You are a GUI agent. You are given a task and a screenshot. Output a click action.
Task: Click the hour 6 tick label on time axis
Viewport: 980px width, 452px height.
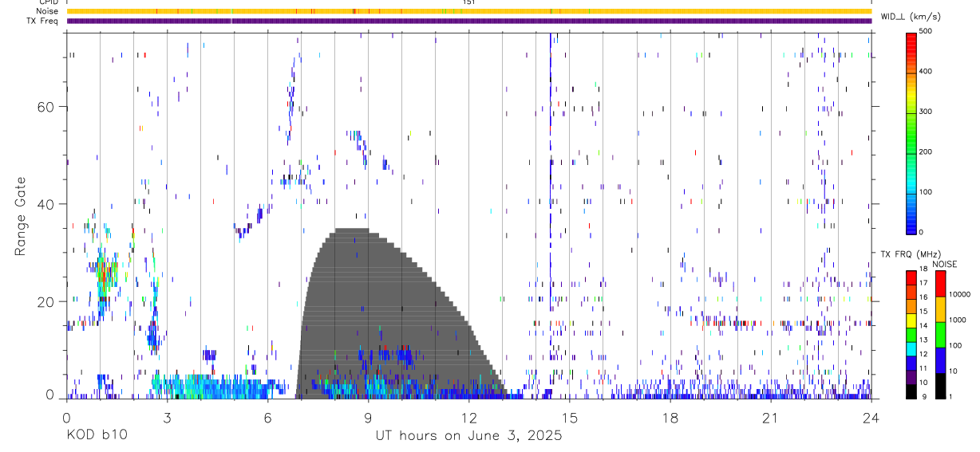[x=267, y=417]
